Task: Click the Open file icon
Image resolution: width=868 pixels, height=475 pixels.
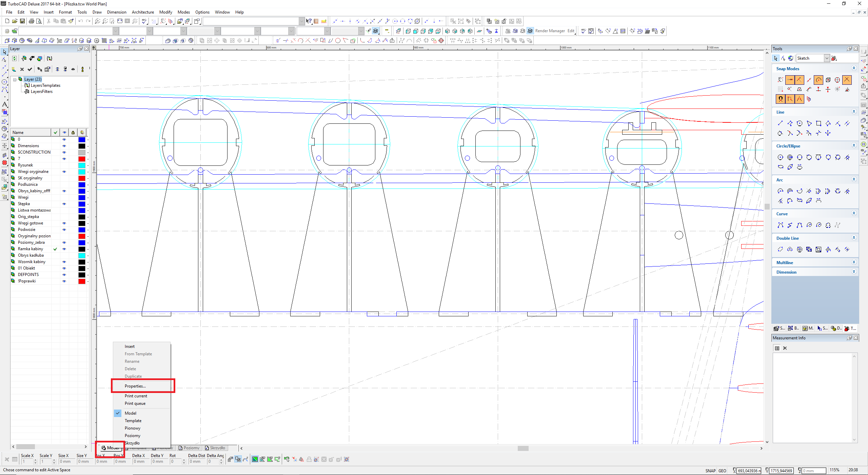Action: coord(15,21)
